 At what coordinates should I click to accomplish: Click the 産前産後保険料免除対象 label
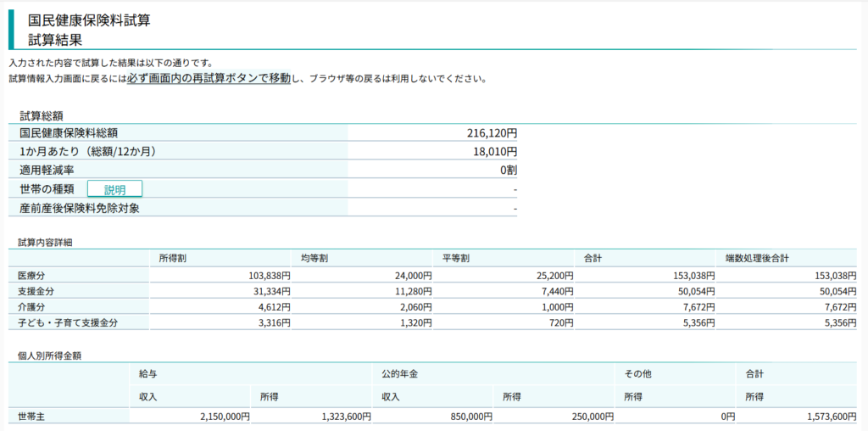point(80,209)
